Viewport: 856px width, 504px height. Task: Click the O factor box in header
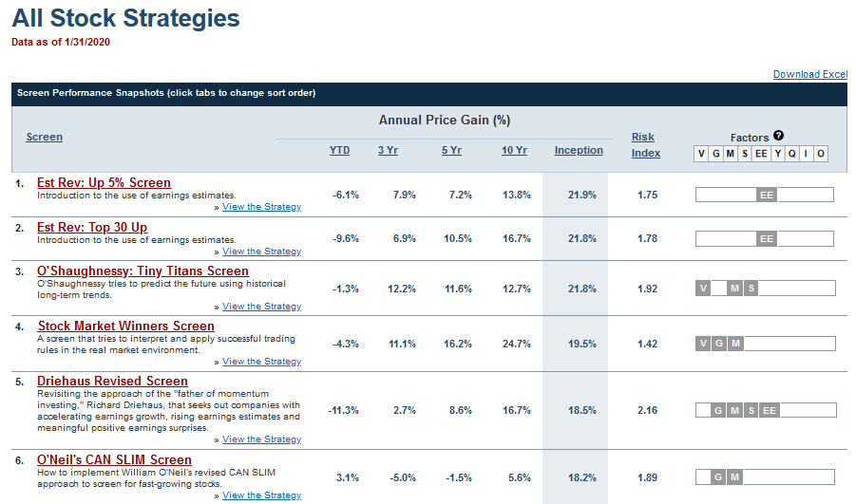pyautogui.click(x=821, y=154)
